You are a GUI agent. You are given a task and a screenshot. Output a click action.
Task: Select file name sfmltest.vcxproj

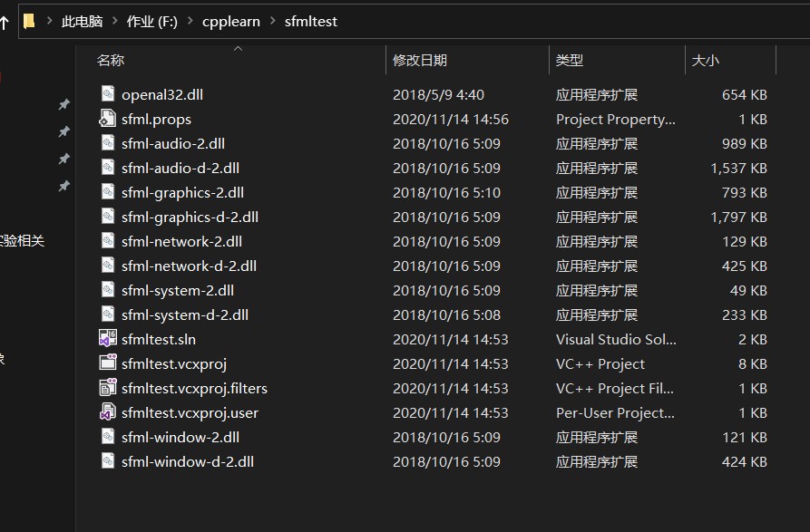pos(174,363)
